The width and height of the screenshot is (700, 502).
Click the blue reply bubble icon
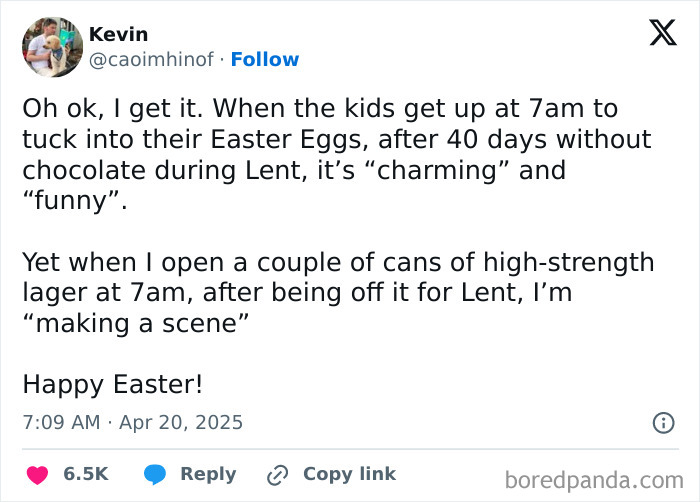coord(154,475)
